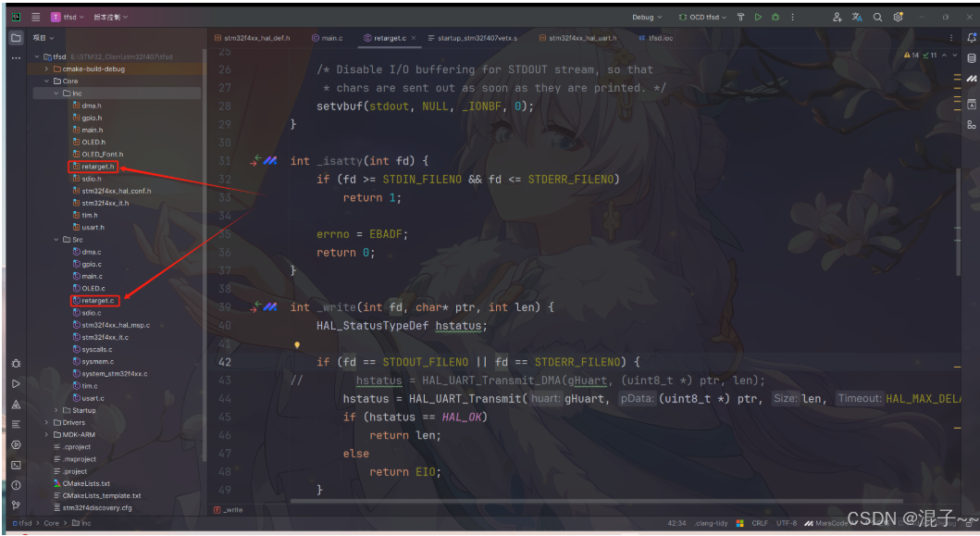
Task: Open the CMake tool window triangle icon
Action: click(17, 404)
